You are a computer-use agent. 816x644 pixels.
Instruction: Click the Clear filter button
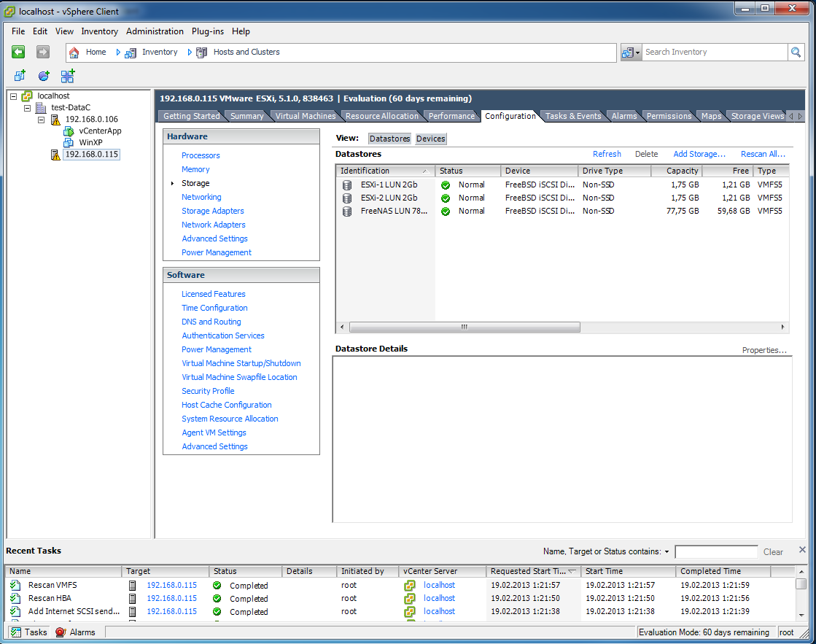(x=773, y=552)
